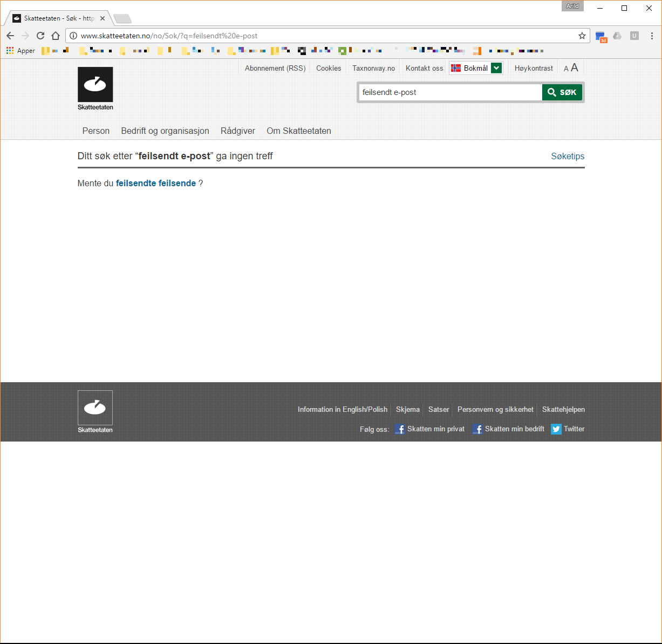The image size is (662, 644).
Task: Decrease text size with smaller A
Action: [x=566, y=69]
